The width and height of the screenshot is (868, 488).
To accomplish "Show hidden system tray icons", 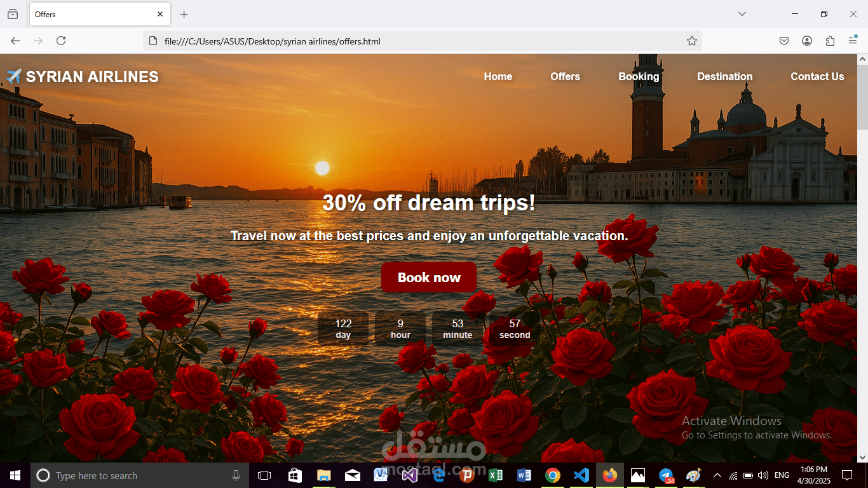I will 717,475.
